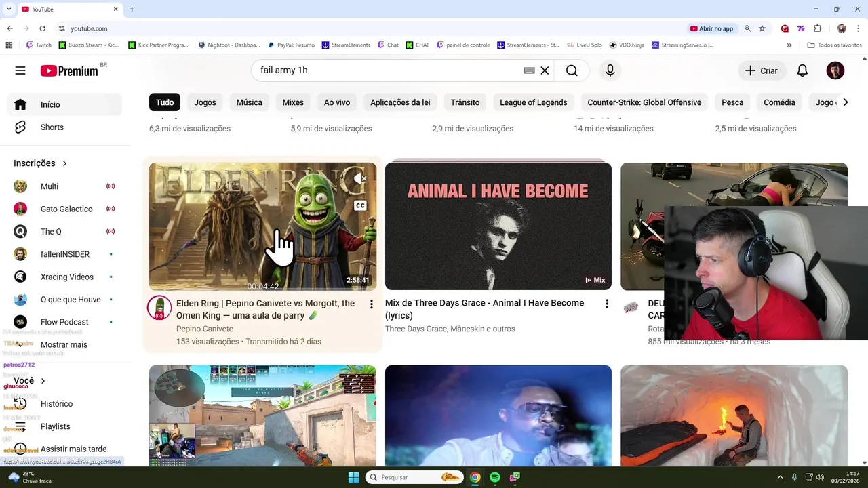Open the Windows Start menu

coord(353,477)
